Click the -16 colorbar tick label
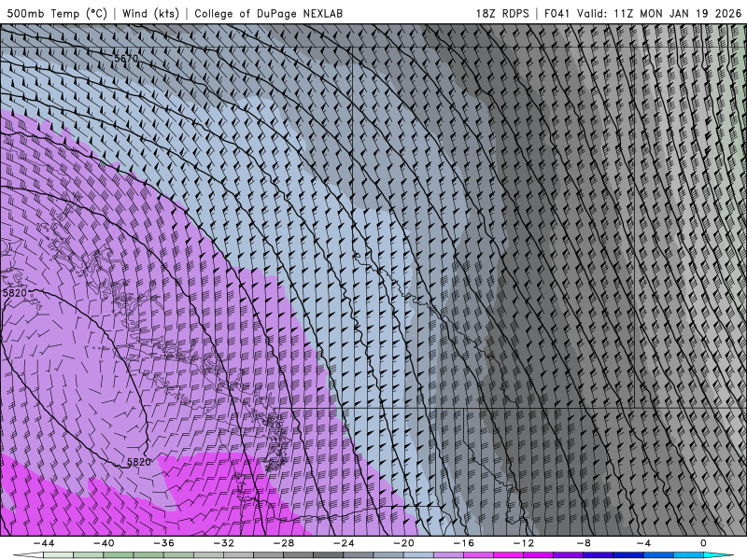 [x=464, y=543]
